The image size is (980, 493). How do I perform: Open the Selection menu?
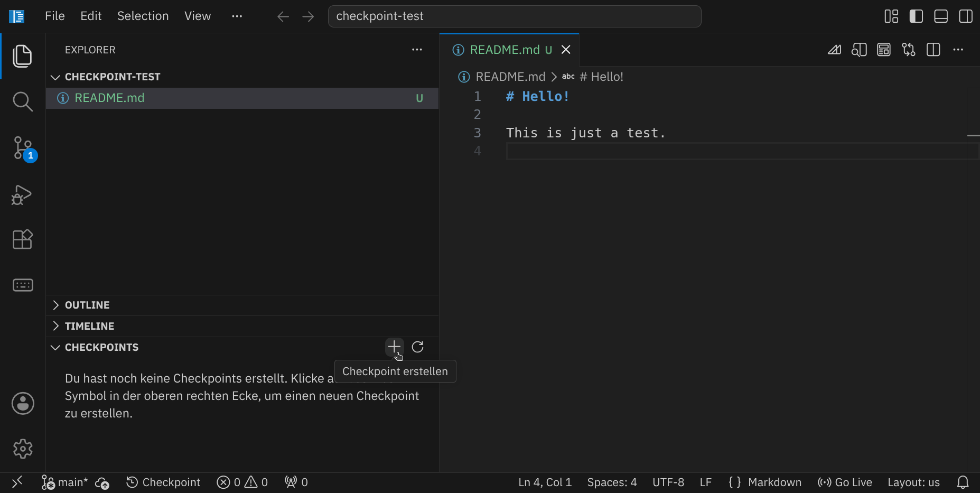(143, 16)
